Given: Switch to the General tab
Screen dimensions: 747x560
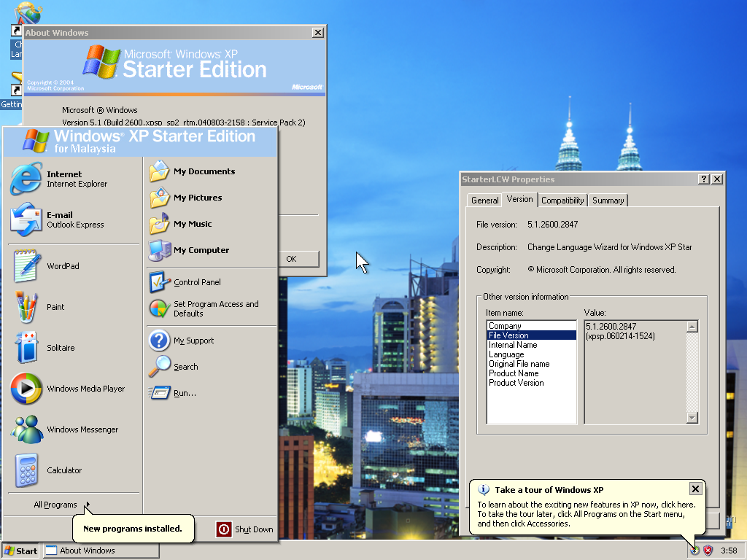Looking at the screenshot, I should (484, 201).
